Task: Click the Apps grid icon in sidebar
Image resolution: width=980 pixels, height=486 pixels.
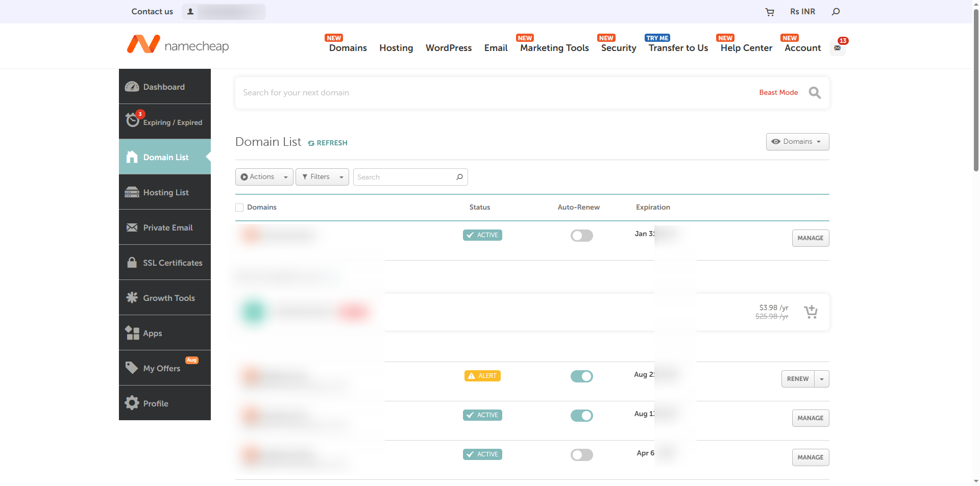Action: click(132, 332)
